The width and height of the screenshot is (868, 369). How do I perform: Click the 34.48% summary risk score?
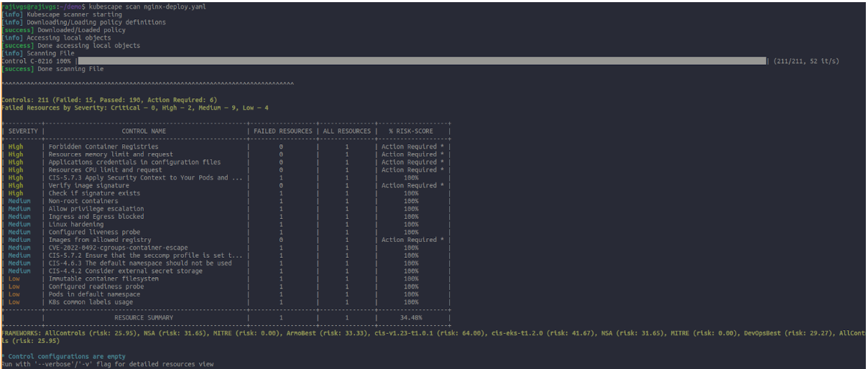click(x=411, y=317)
